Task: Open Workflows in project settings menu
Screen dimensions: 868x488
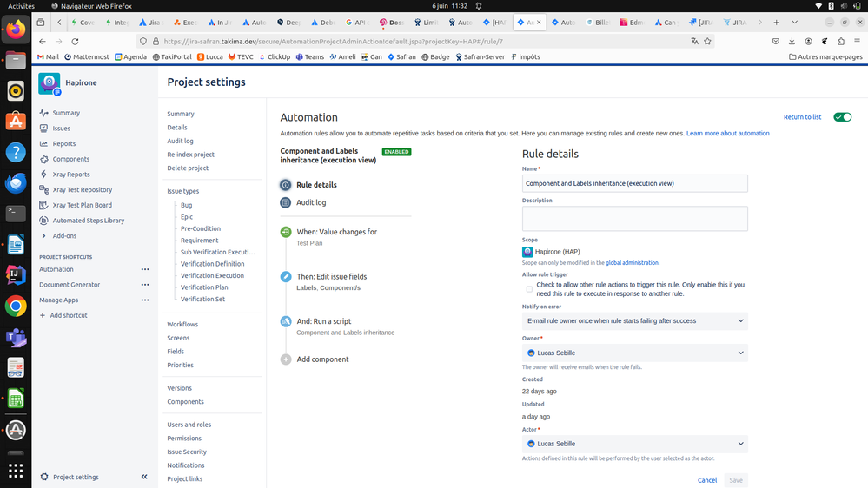Action: (x=182, y=325)
